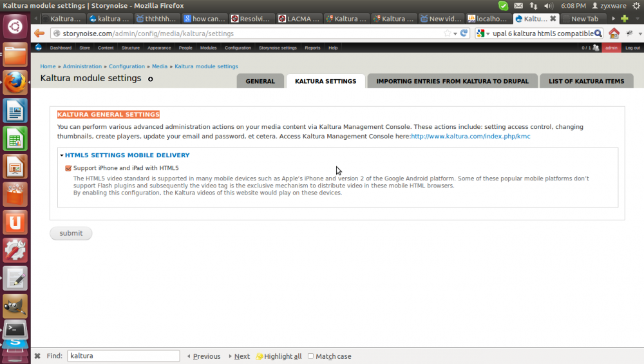Collapse the HTML5 Settings Mobile Delivery section
Image resolution: width=644 pixels, height=364 pixels.
[127, 155]
